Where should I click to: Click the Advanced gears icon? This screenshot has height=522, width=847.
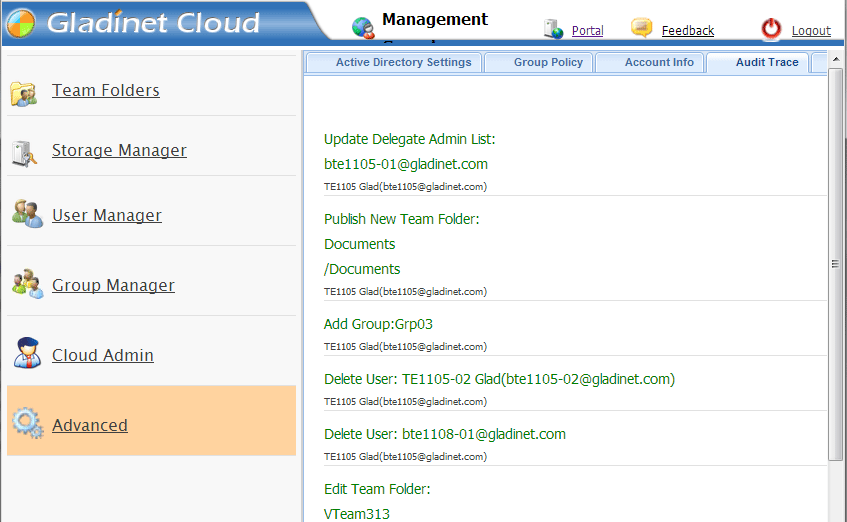coord(28,423)
